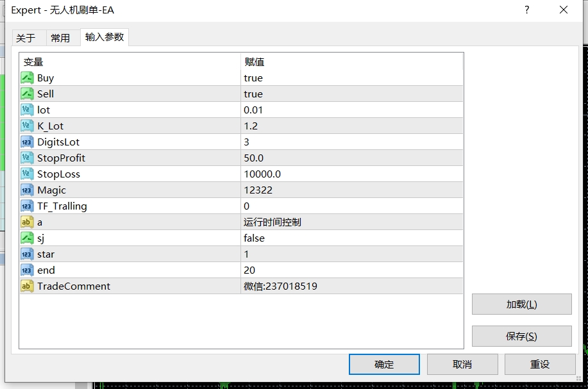Click the help question mark button

pyautogui.click(x=527, y=10)
